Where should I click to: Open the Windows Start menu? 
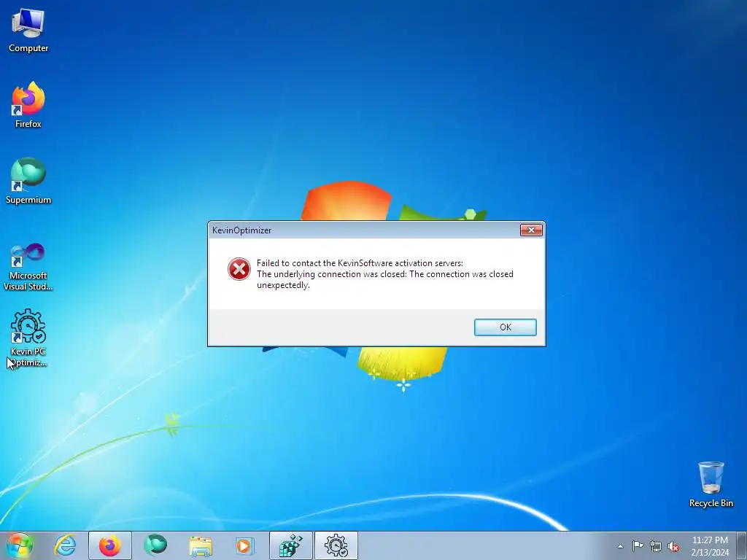[20, 545]
